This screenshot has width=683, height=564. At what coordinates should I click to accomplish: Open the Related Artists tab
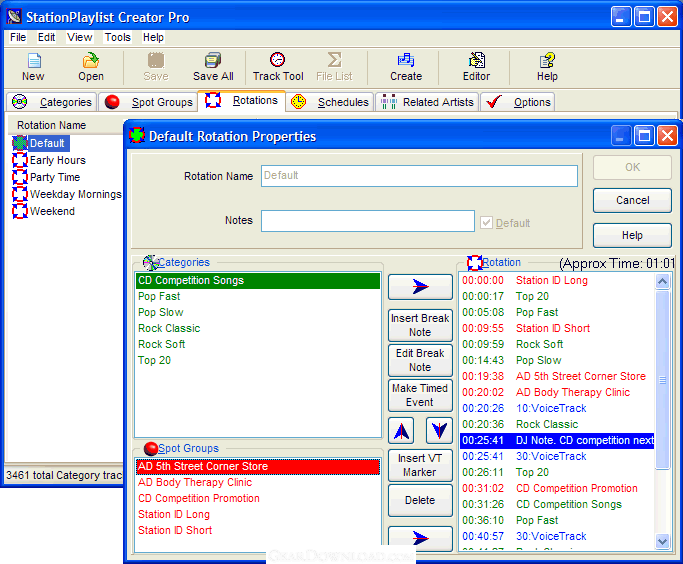pyautogui.click(x=427, y=102)
